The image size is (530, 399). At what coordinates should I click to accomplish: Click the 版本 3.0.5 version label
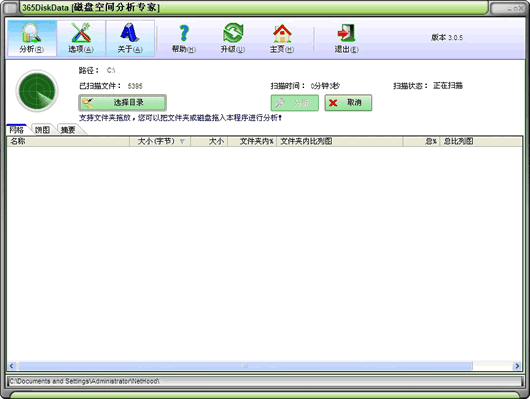pyautogui.click(x=447, y=38)
